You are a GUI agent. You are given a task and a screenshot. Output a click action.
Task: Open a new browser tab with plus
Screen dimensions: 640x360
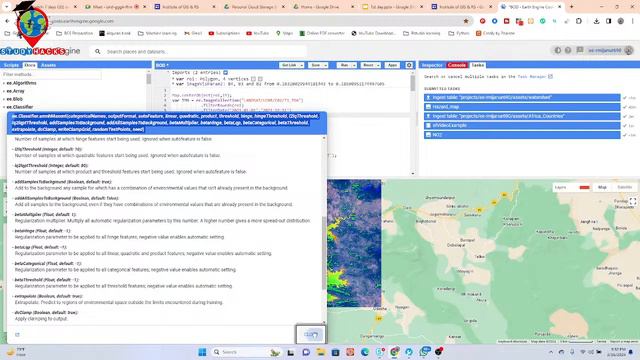[x=571, y=7]
